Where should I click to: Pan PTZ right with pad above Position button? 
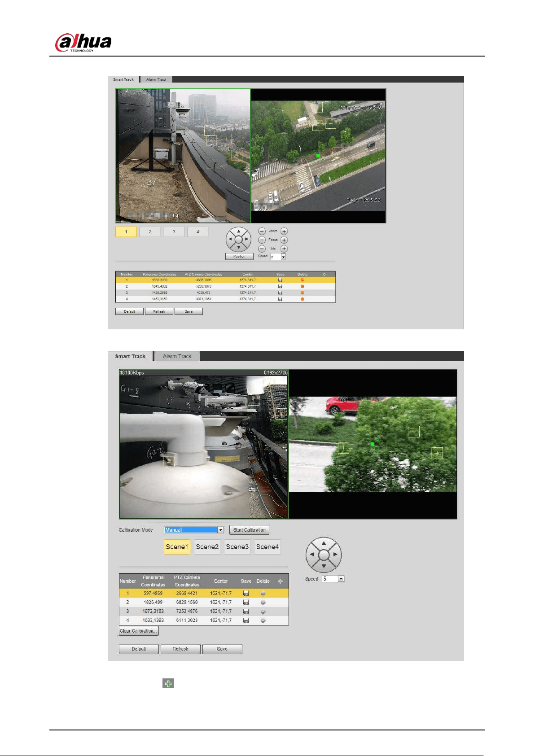coord(246,240)
